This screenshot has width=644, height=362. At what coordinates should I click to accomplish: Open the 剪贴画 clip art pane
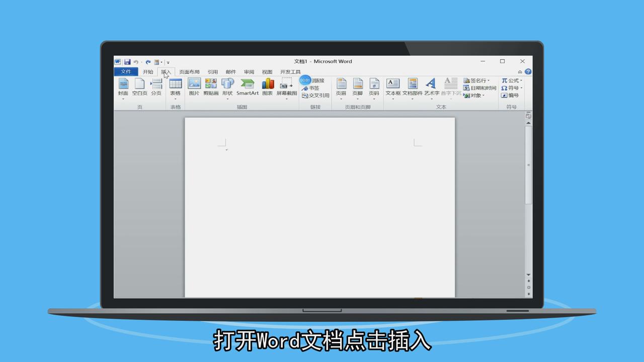(211, 87)
